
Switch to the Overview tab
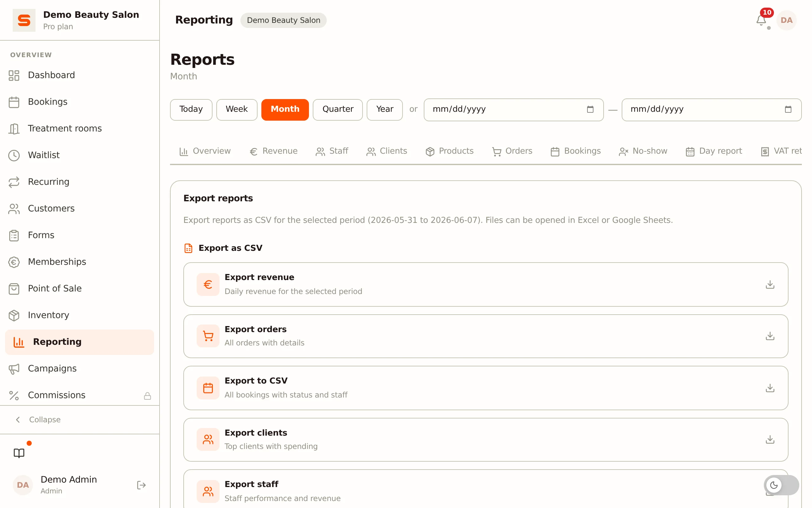tap(205, 151)
